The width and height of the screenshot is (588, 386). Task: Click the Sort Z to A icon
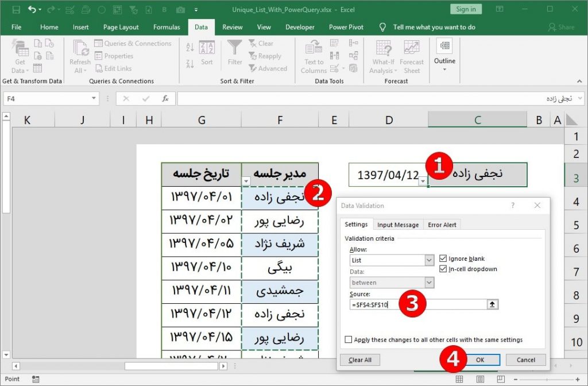tap(190, 64)
